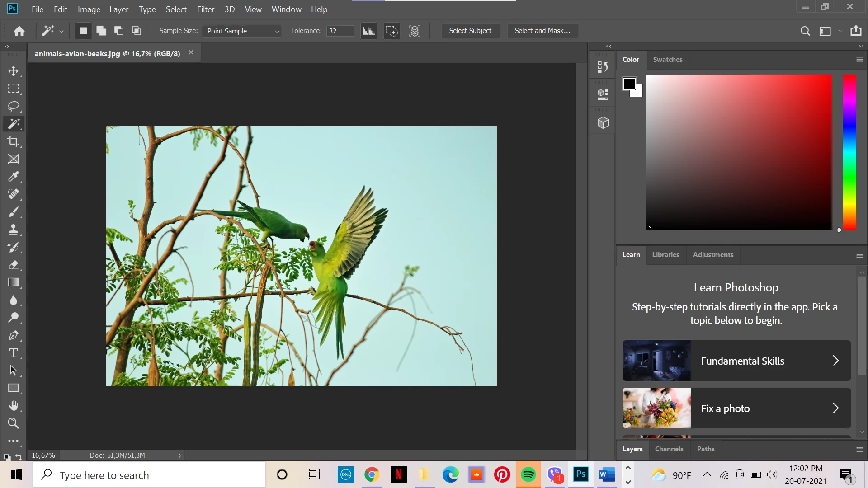Toggle the Anti-alias option

click(x=368, y=31)
